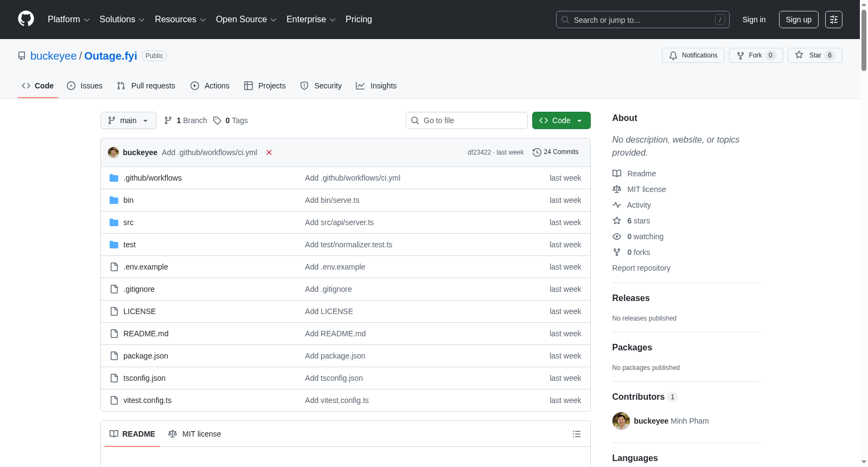This screenshot has width=868, height=467.
Task: Click the Notifications button
Action: [693, 55]
